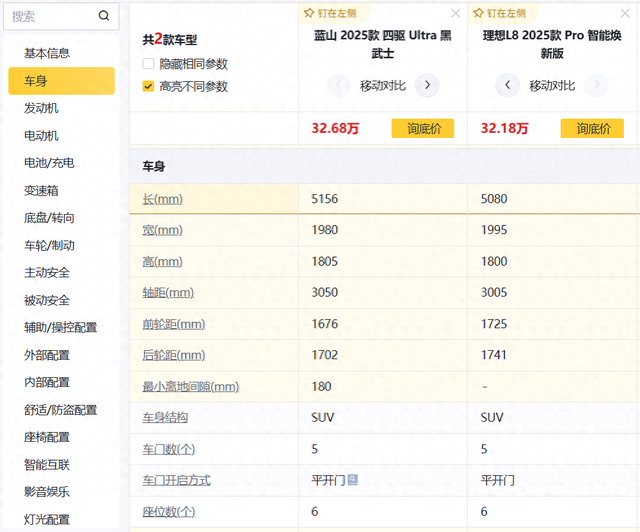Click the 5080 length value
Image resolution: width=640 pixels, height=532 pixels.
point(494,199)
